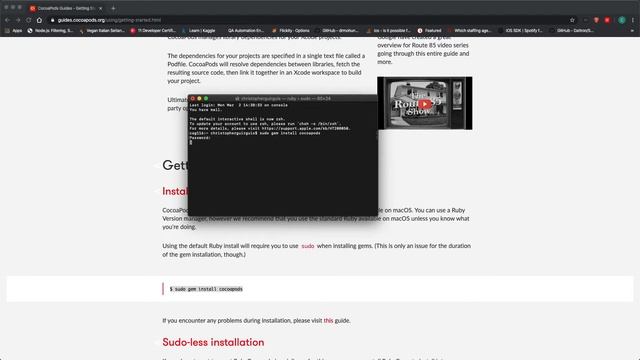Expand the bookmarks overflow chevron
This screenshot has height=360, width=640.
(632, 31)
